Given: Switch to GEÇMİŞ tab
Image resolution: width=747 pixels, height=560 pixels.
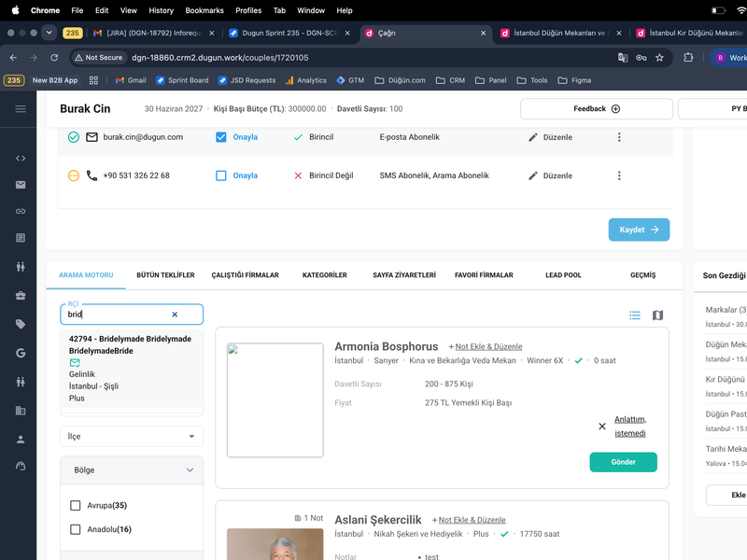Looking at the screenshot, I should (642, 275).
